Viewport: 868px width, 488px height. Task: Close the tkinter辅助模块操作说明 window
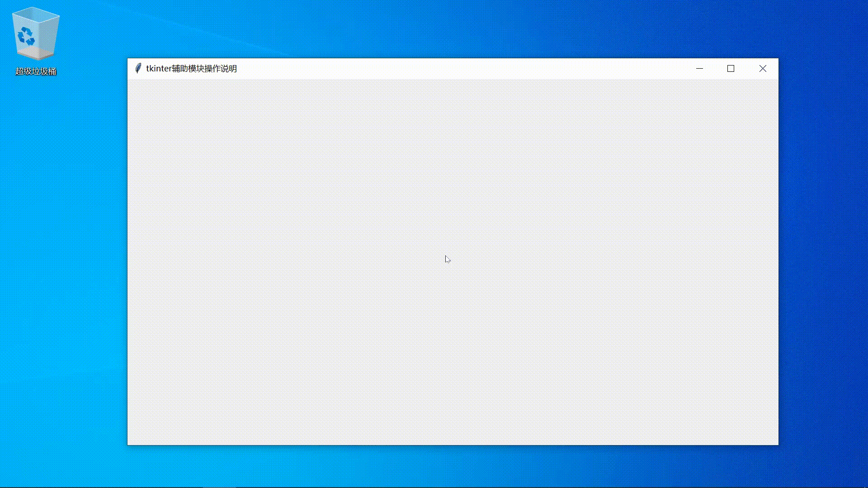pyautogui.click(x=763, y=69)
